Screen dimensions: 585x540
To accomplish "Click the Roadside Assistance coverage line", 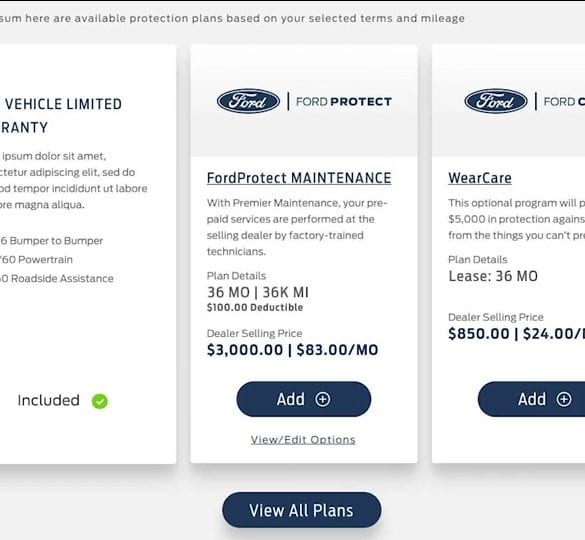I will (57, 278).
